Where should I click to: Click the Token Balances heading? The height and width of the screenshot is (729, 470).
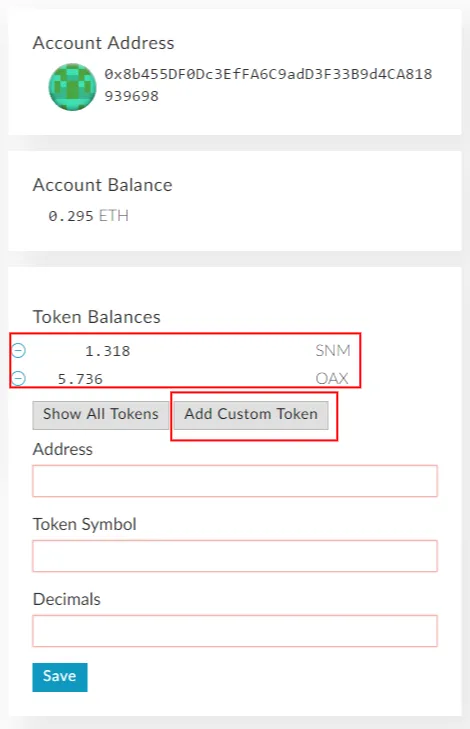(96, 317)
